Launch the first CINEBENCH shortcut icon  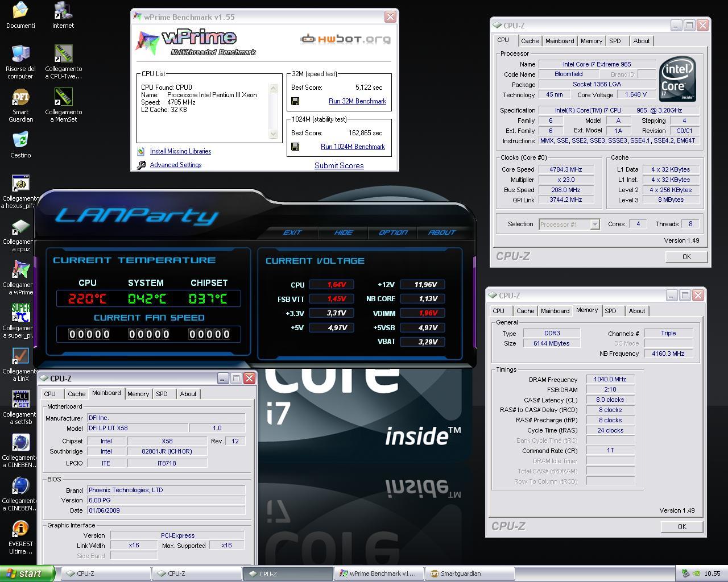(20, 443)
